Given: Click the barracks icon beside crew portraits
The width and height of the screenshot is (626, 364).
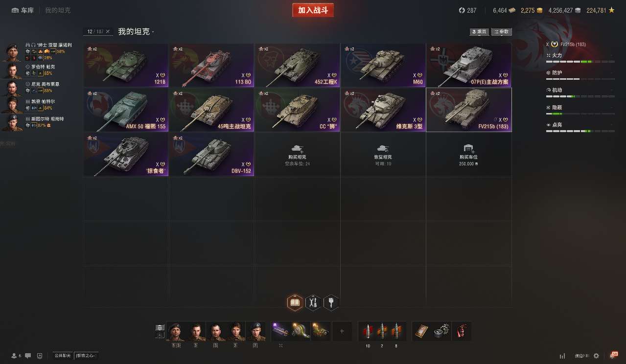Looking at the screenshot, I should click(160, 327).
